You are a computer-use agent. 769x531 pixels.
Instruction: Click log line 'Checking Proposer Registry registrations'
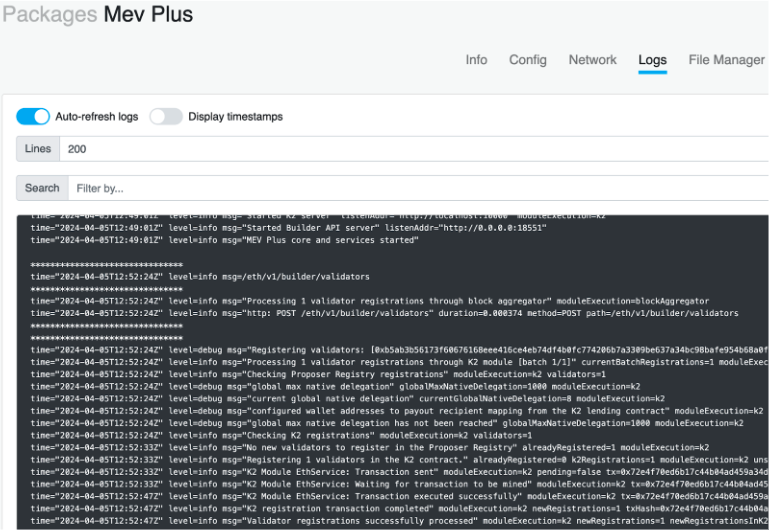click(x=318, y=375)
